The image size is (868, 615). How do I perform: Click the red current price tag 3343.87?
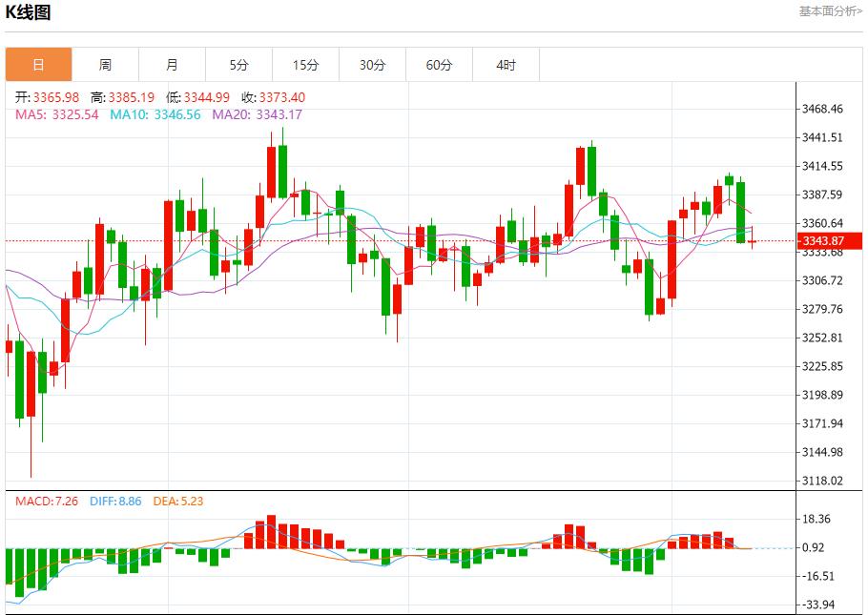point(823,240)
